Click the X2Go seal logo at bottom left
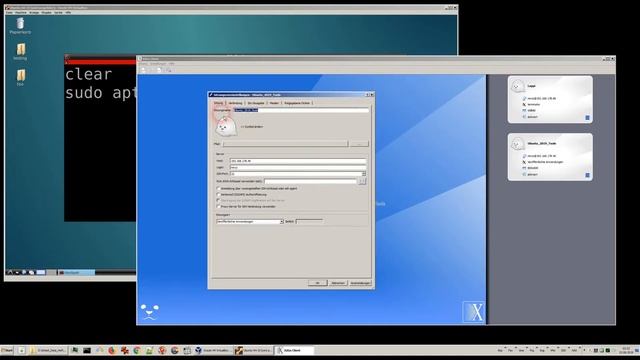The width and height of the screenshot is (640, 360). 149,312
